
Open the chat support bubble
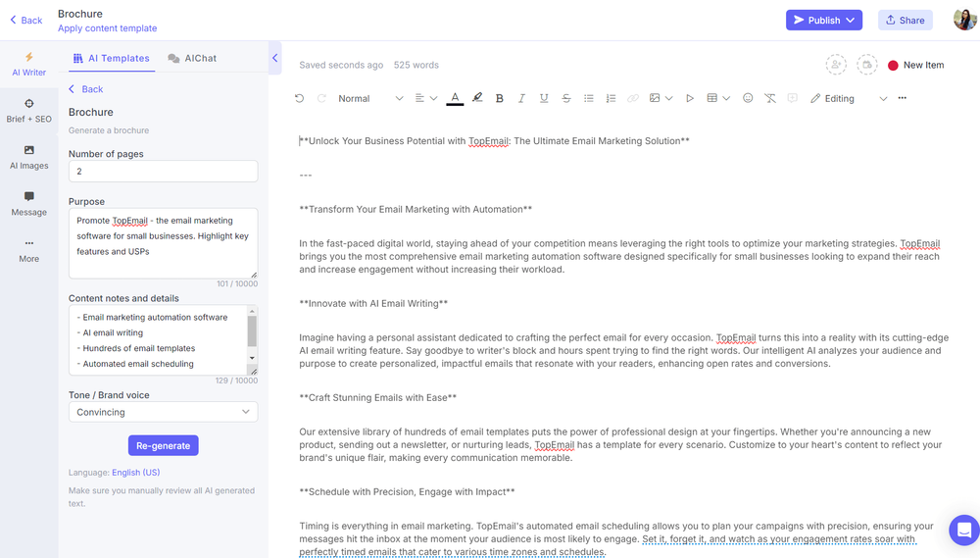(x=964, y=531)
